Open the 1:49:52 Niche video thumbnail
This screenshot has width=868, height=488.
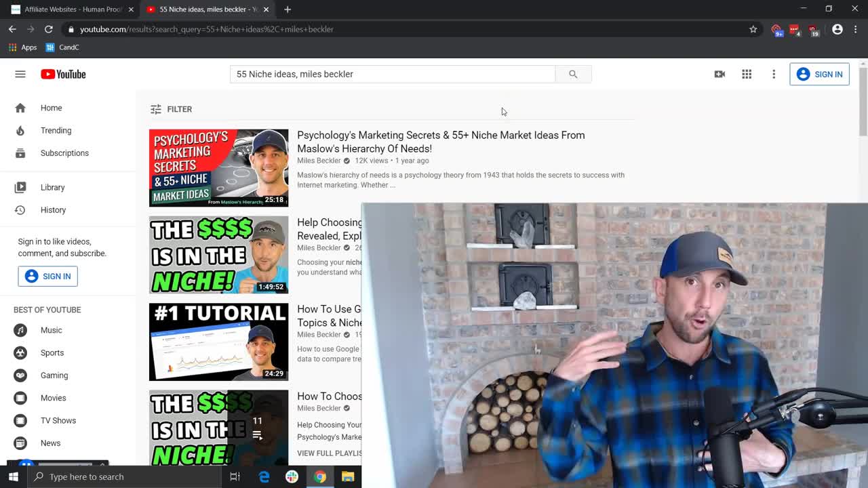(x=218, y=255)
